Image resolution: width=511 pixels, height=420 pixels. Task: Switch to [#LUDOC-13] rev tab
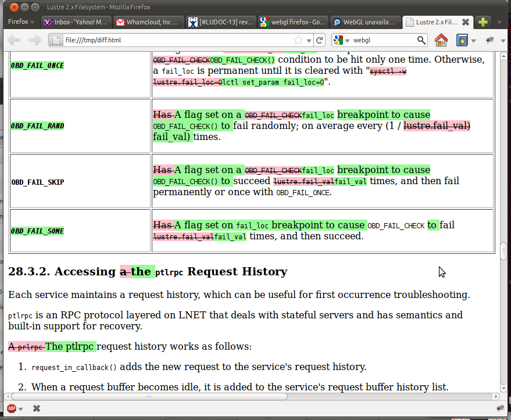click(222, 22)
